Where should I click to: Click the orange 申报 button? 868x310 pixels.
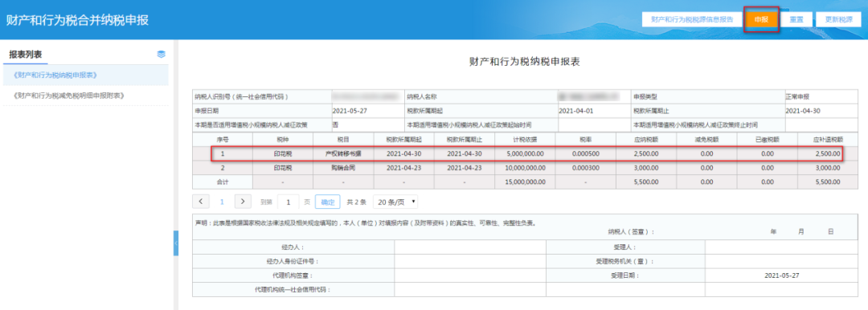pos(761,19)
